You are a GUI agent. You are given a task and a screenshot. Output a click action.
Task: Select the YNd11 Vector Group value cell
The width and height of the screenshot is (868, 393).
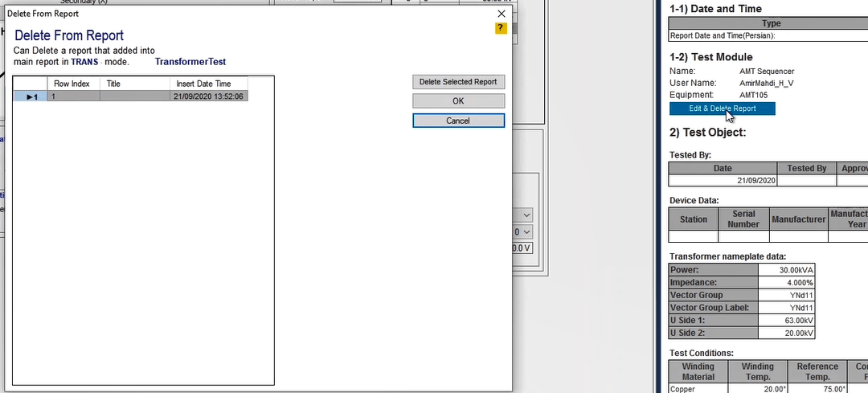(x=787, y=295)
